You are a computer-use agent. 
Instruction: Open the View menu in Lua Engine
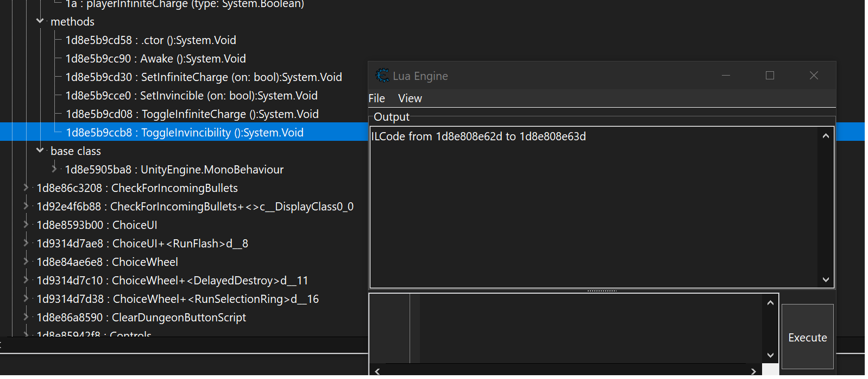point(410,98)
